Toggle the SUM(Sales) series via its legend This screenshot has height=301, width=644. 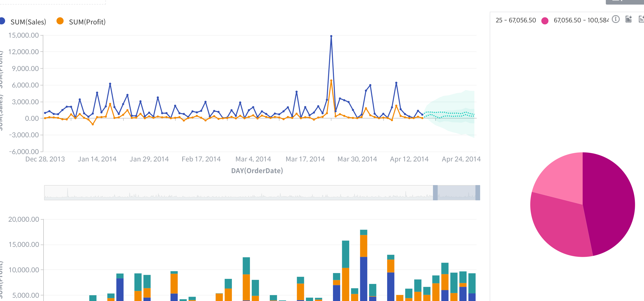(28, 22)
